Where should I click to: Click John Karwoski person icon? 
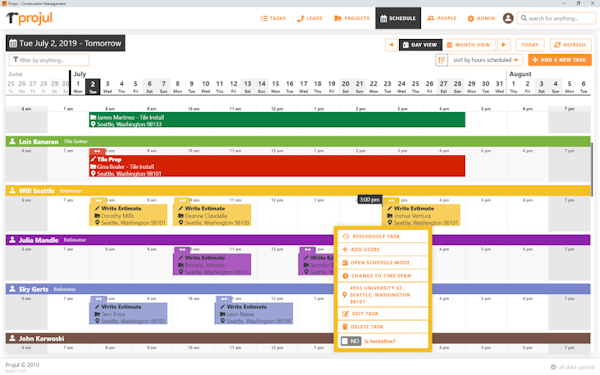pos(12,338)
